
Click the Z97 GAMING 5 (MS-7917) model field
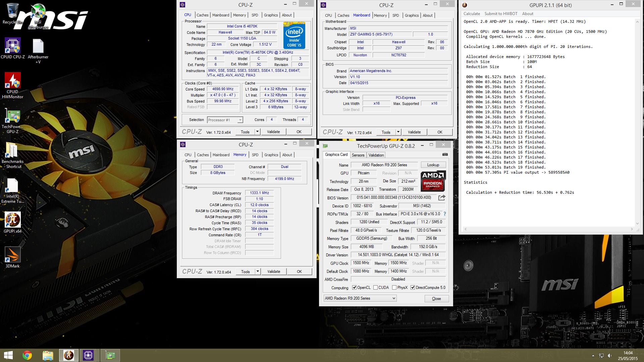[x=380, y=34]
